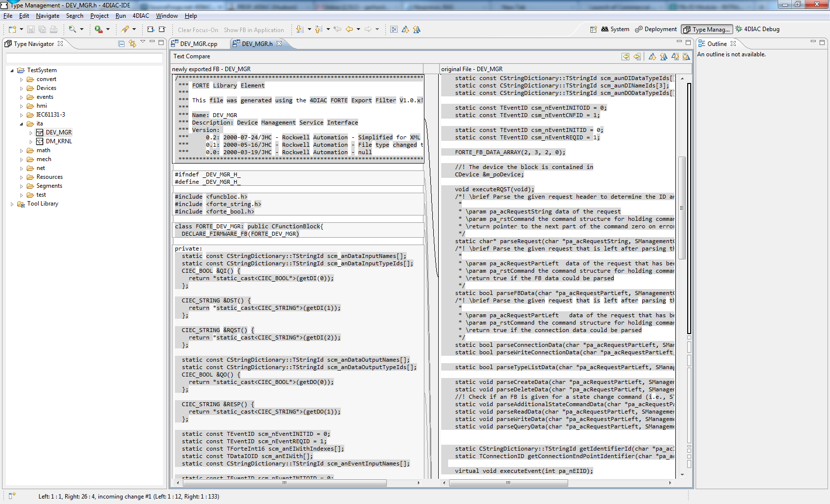Expand the Tool Library node
Image resolution: width=830 pixels, height=504 pixels.
click(x=12, y=204)
